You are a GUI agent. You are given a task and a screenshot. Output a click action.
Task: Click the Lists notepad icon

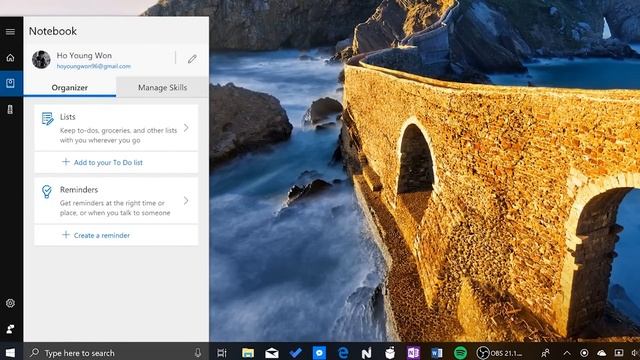(47, 118)
